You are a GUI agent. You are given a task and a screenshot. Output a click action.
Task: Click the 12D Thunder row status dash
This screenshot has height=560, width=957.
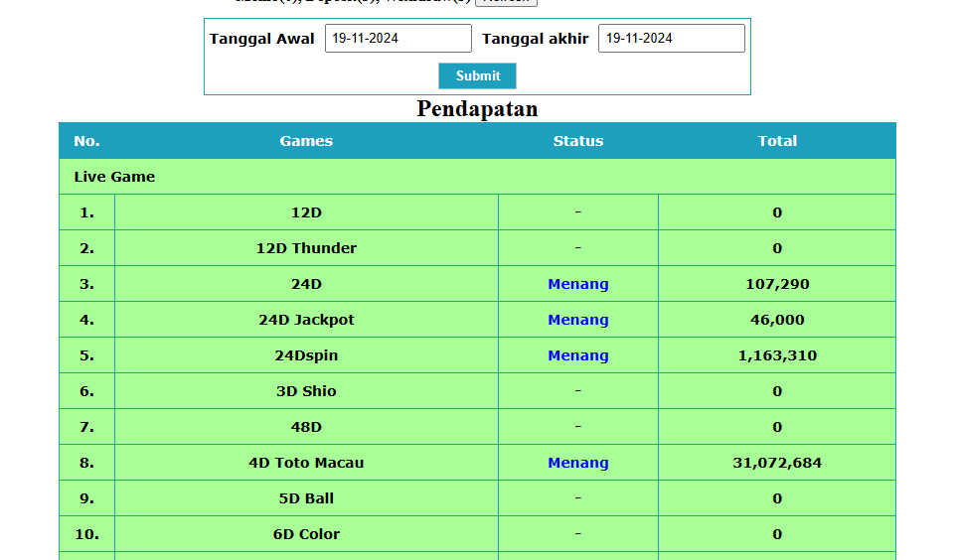tap(578, 247)
